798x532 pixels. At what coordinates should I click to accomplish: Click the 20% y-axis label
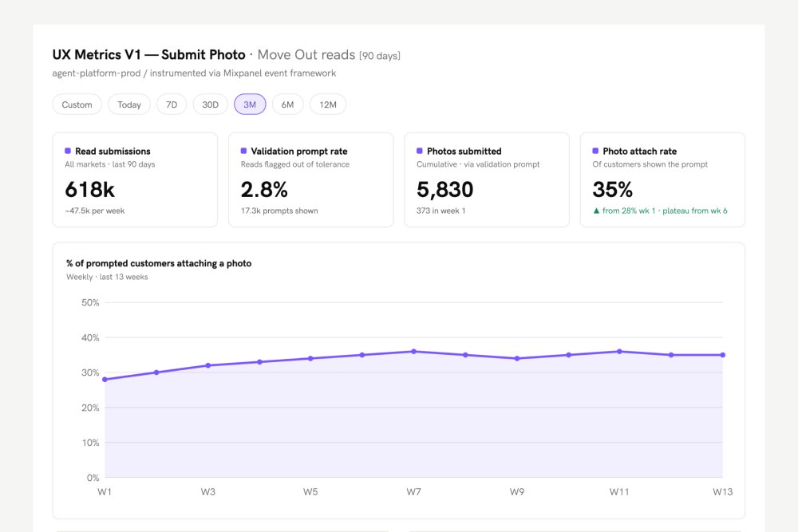(90, 408)
